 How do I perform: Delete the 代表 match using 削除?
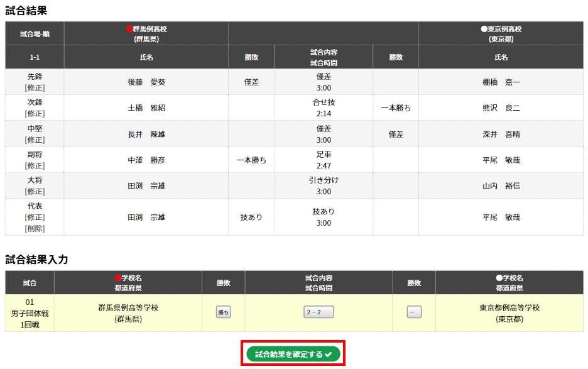click(x=35, y=229)
